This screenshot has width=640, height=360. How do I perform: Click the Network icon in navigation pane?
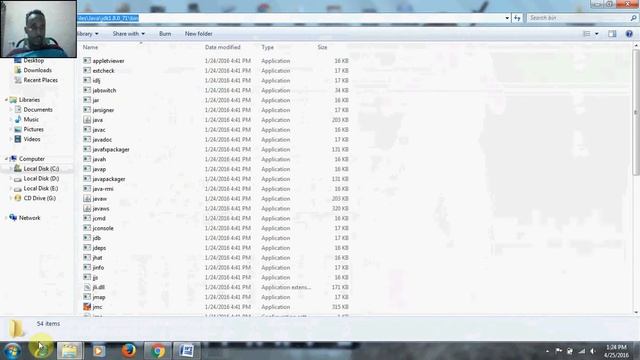[x=13, y=218]
